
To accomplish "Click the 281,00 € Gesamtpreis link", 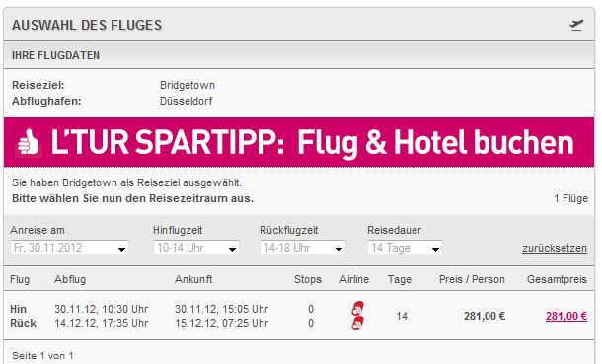I will (566, 316).
